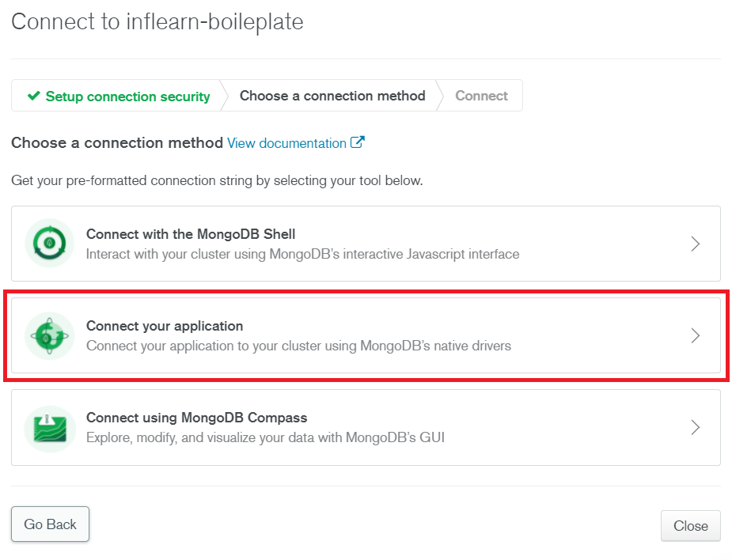
Task: Click the MongoDB Compass map icon
Action: click(x=50, y=428)
